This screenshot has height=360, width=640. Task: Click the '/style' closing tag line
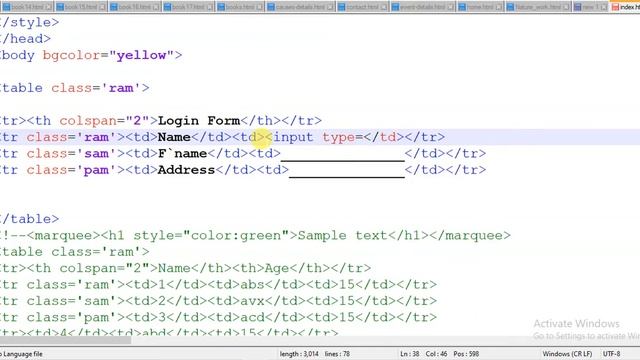click(29, 22)
